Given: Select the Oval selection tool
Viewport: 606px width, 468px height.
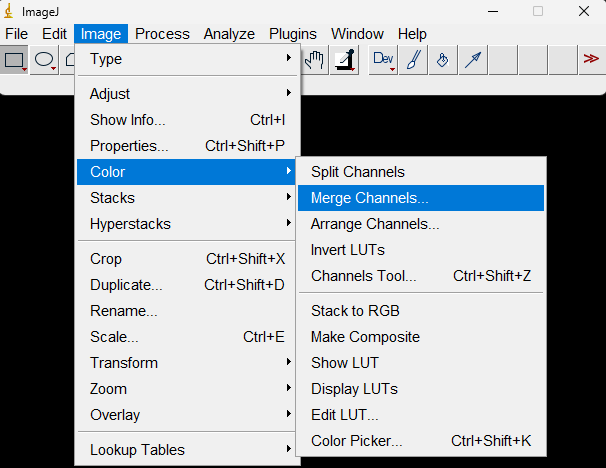Looking at the screenshot, I should click(44, 60).
